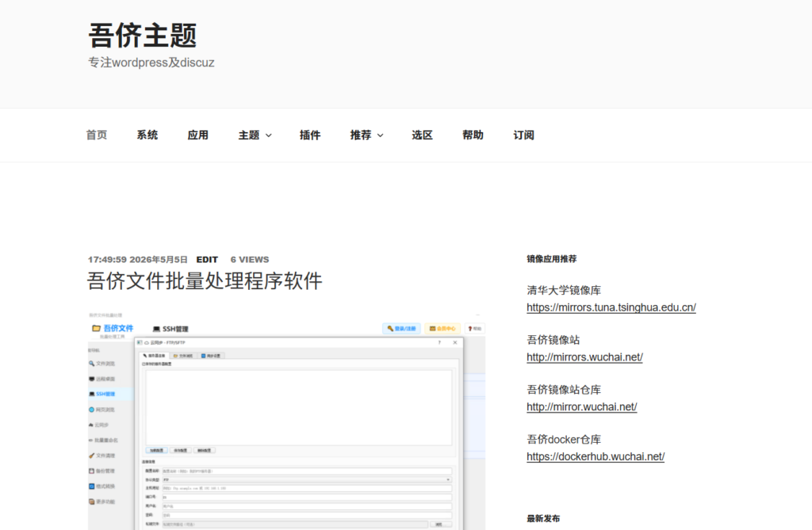The width and height of the screenshot is (812, 530).
Task: Go to the 应用 navigation page
Action: point(197,135)
